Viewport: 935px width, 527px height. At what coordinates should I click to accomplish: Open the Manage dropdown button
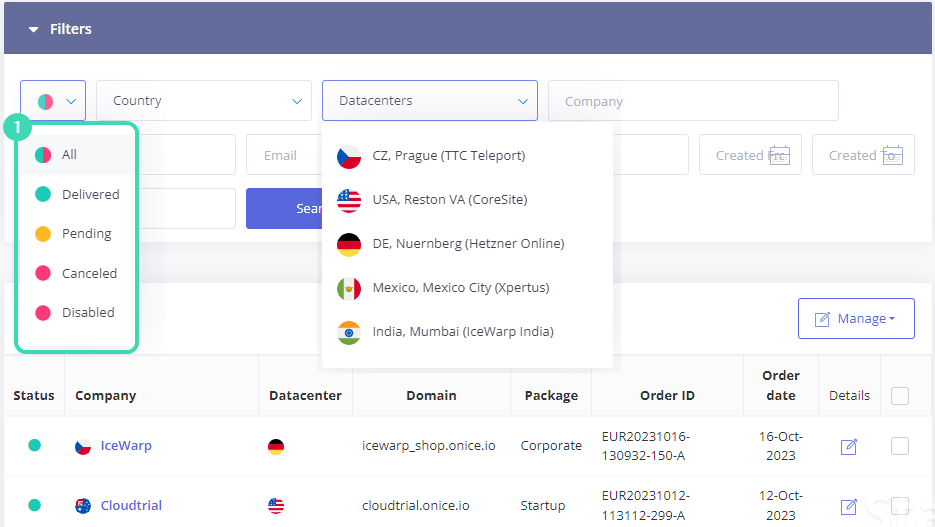[x=856, y=319]
